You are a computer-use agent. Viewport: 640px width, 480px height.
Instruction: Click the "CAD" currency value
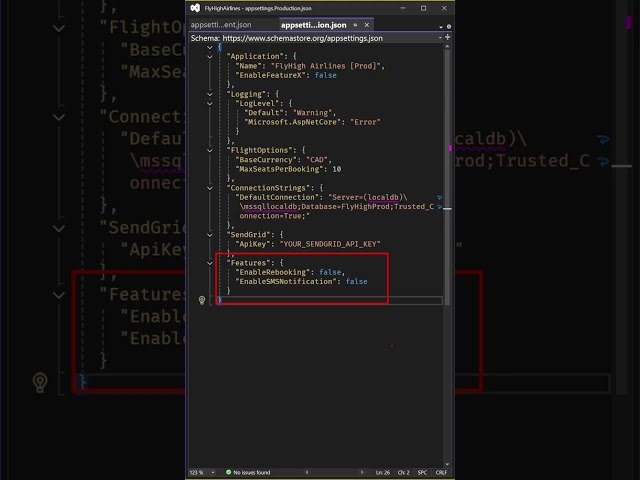pyautogui.click(x=317, y=160)
